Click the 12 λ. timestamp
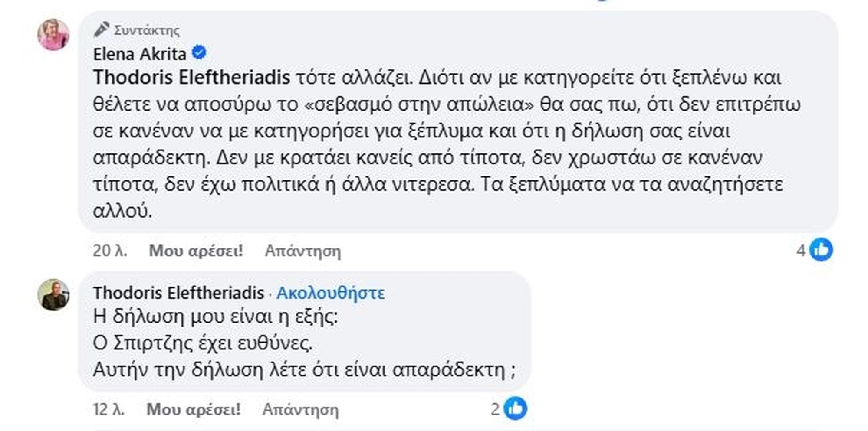 (x=108, y=409)
